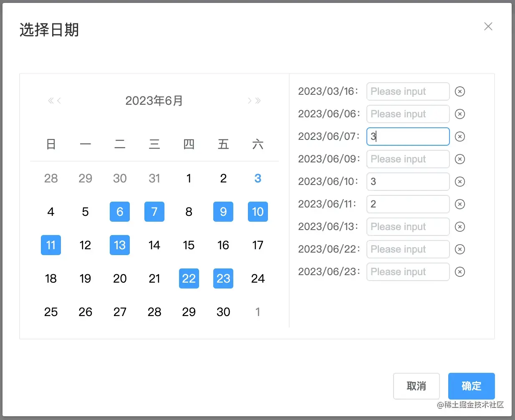515x420 pixels.
Task: Deselect June 7 in the calendar
Action: pyautogui.click(x=154, y=212)
